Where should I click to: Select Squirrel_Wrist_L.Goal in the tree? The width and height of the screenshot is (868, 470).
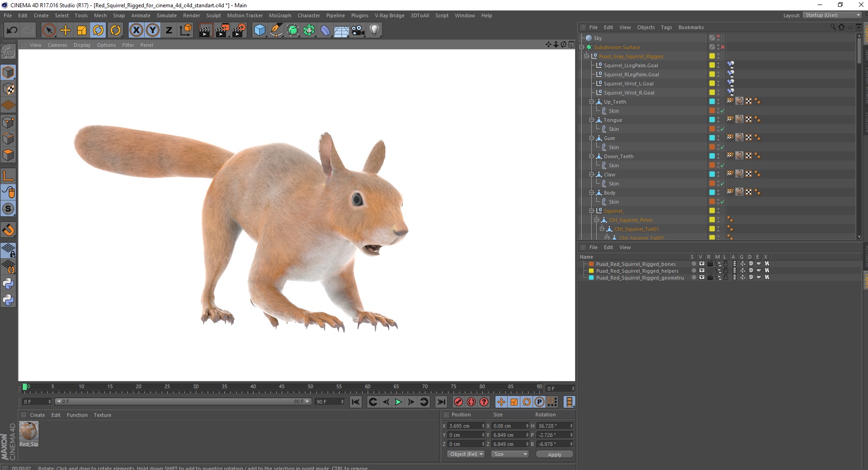[629, 84]
